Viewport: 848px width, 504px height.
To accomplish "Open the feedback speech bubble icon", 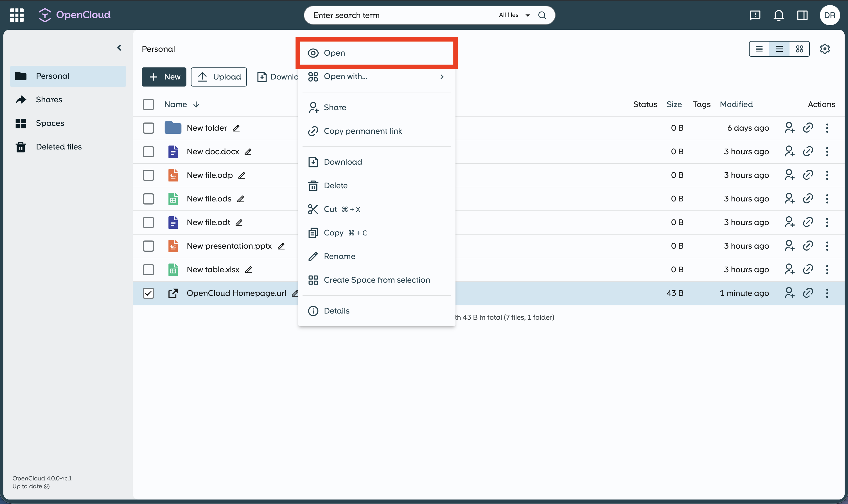I will click(x=755, y=15).
